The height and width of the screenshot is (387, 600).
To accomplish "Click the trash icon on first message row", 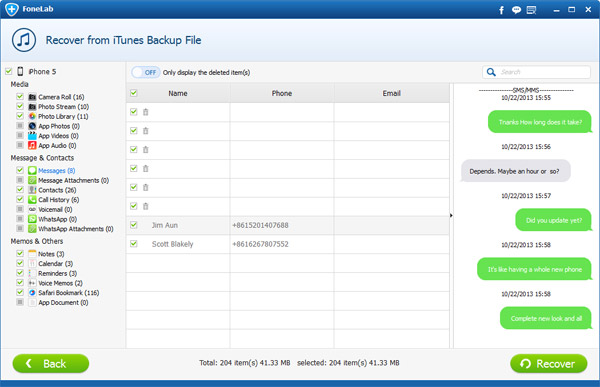I will 145,112.
